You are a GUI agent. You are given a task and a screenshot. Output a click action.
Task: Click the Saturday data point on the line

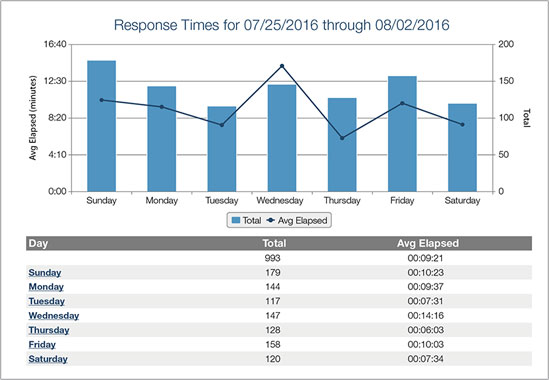[x=462, y=125]
